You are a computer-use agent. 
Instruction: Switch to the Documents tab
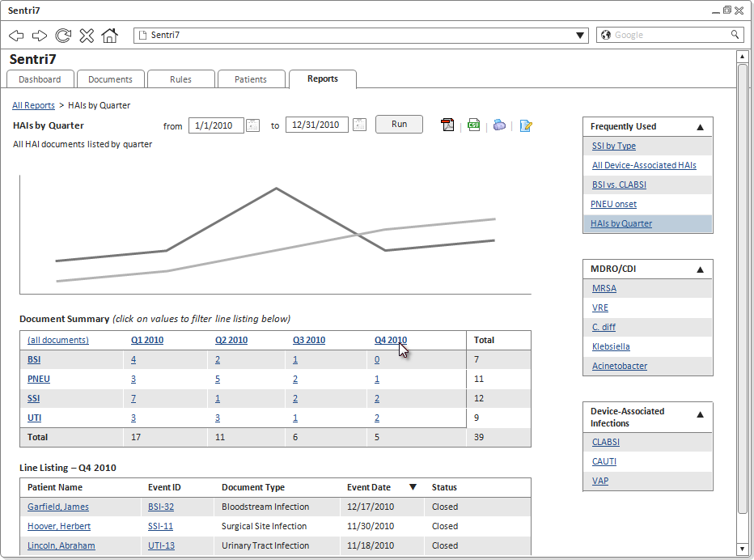[x=110, y=79]
